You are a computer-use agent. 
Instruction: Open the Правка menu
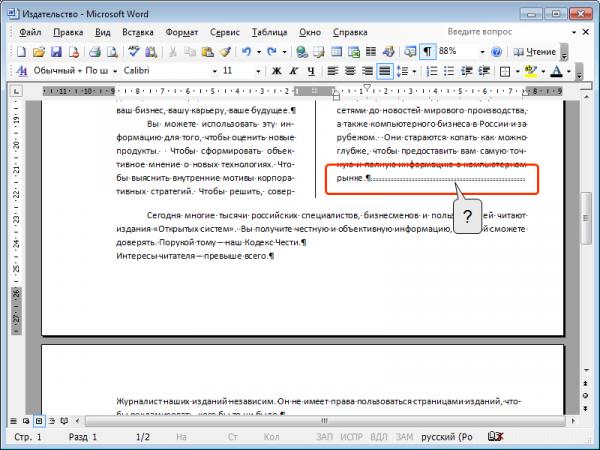(68, 32)
